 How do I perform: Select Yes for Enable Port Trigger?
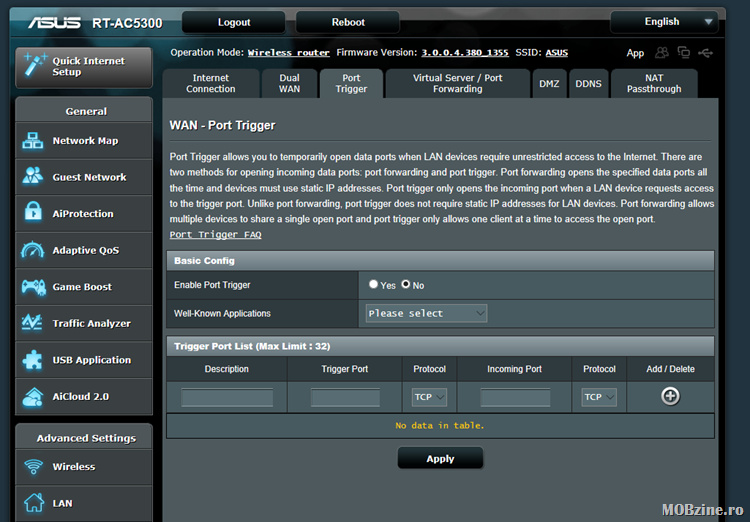(374, 285)
